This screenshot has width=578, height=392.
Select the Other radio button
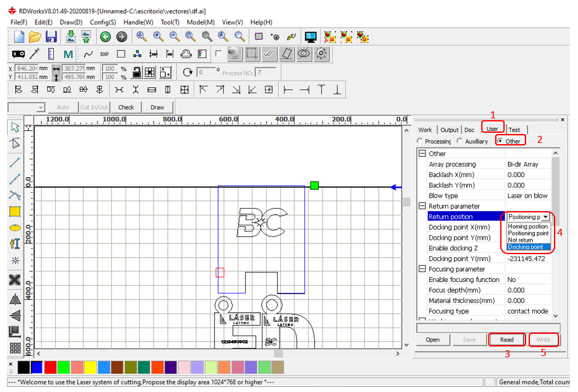500,141
